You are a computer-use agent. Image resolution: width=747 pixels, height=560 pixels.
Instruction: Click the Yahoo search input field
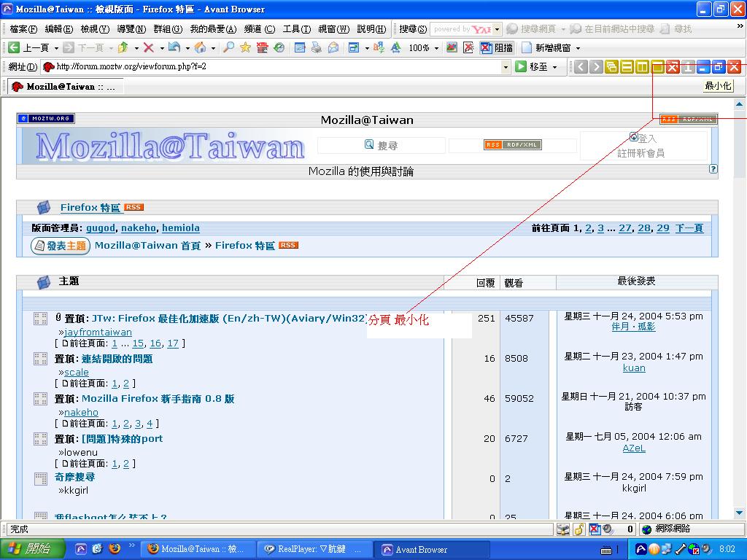pos(461,29)
